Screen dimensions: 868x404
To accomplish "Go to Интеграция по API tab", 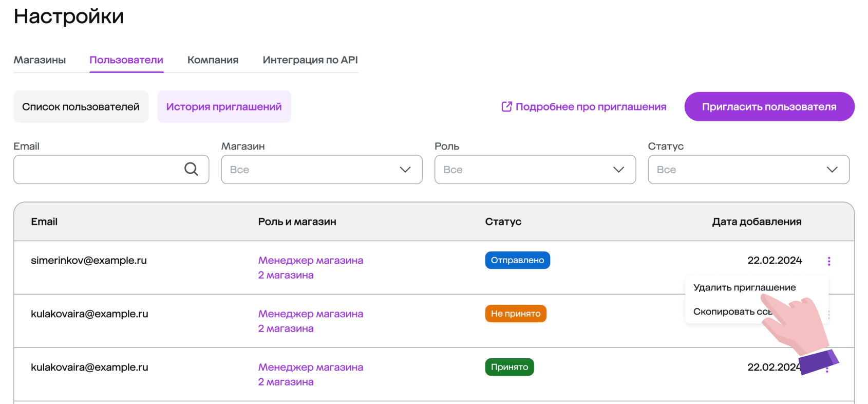I will (310, 60).
